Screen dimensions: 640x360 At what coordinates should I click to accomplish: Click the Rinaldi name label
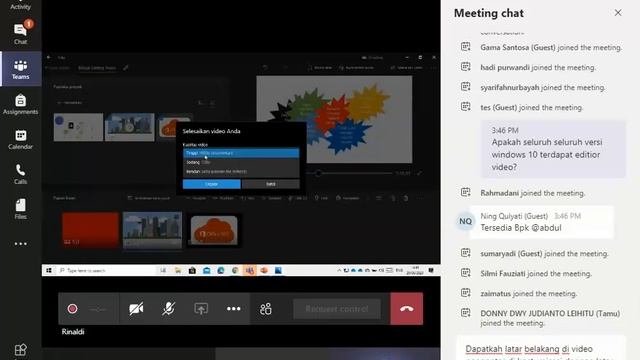(73, 331)
